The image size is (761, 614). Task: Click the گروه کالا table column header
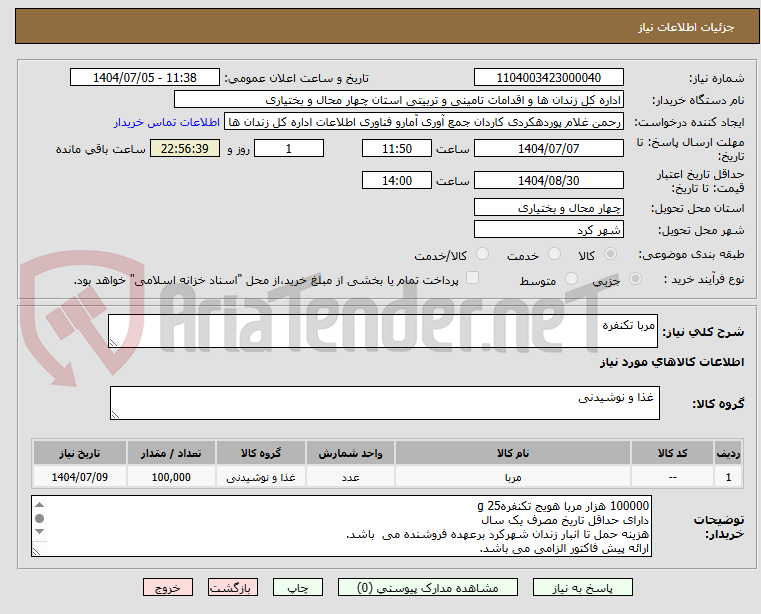click(x=261, y=453)
